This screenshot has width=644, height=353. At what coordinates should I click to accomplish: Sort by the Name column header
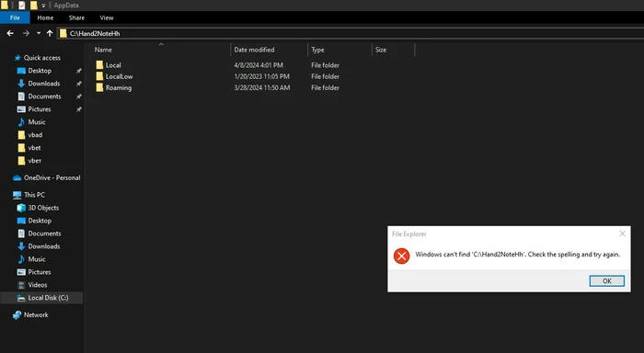(103, 50)
